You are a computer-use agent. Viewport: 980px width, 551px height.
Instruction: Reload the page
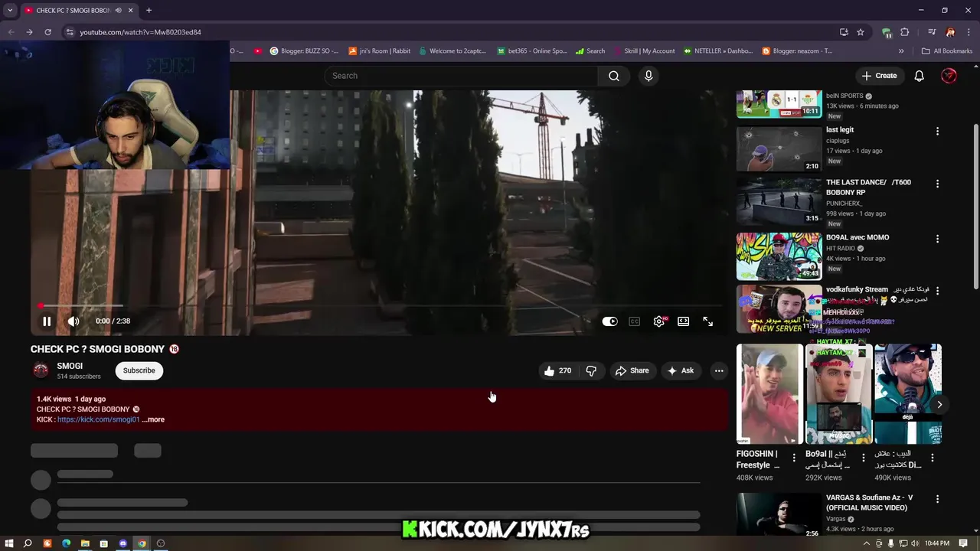(47, 32)
